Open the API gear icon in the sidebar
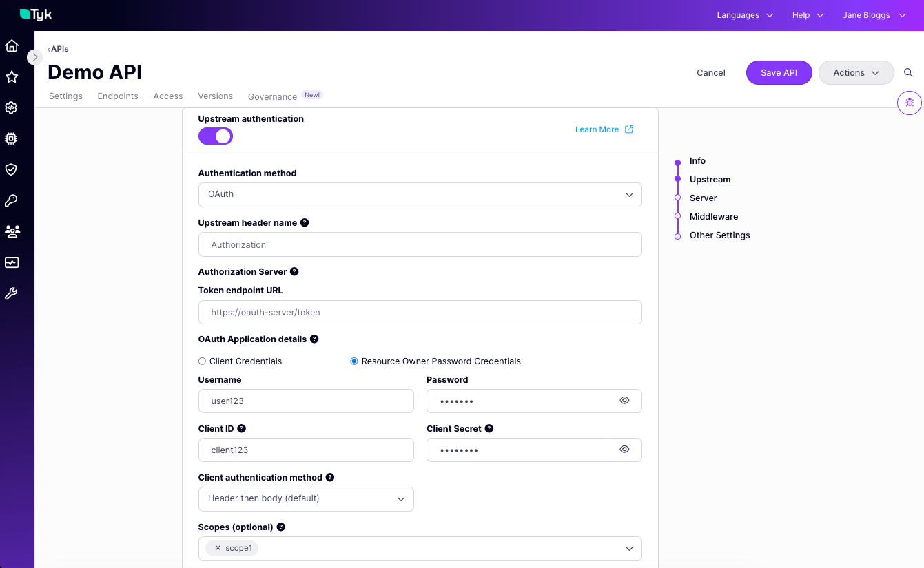 click(x=12, y=107)
